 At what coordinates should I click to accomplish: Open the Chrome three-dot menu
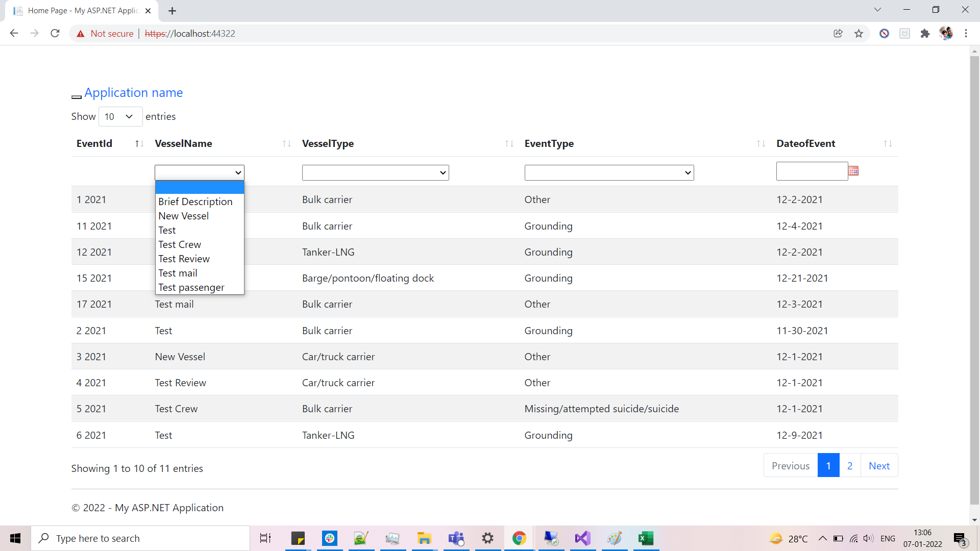pyautogui.click(x=966, y=33)
